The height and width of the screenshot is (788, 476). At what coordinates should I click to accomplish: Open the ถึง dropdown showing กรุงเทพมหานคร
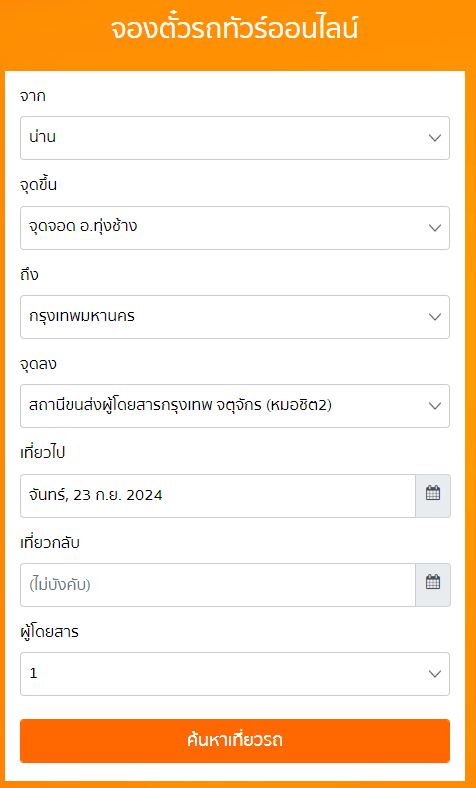coord(235,317)
